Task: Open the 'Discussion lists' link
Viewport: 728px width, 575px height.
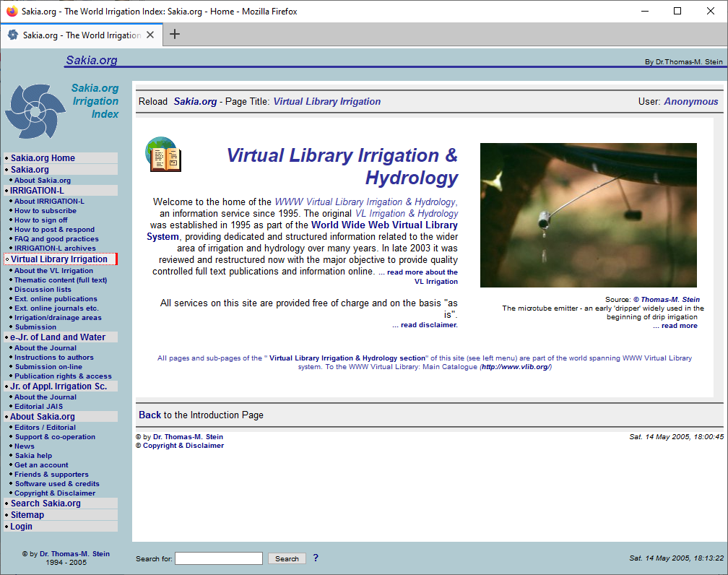Action: tap(43, 290)
